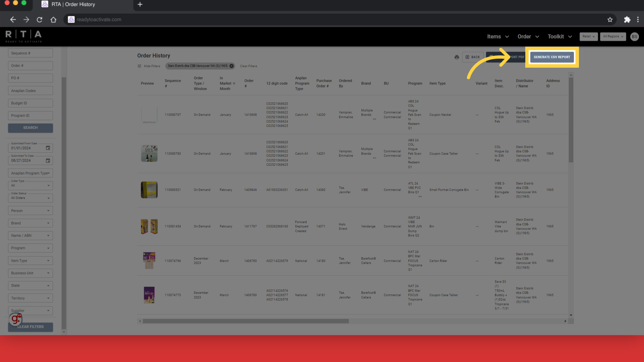644x362 pixels.
Task: Open the Order menu
Action: pos(528,37)
